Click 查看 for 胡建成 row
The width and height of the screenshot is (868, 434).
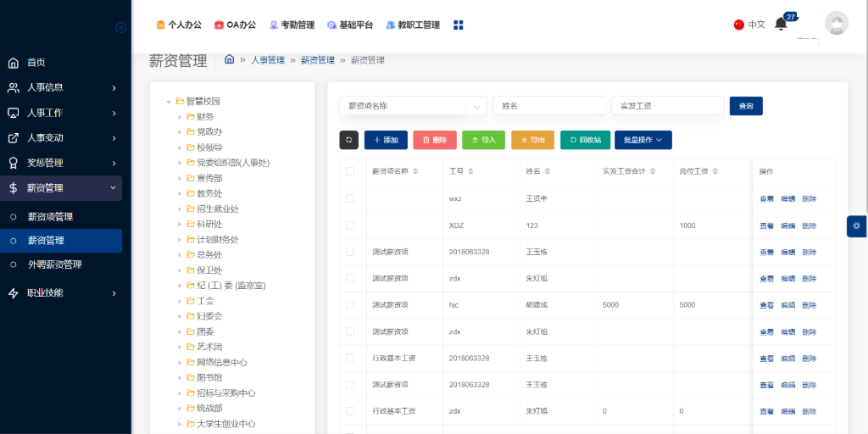pyautogui.click(x=766, y=305)
